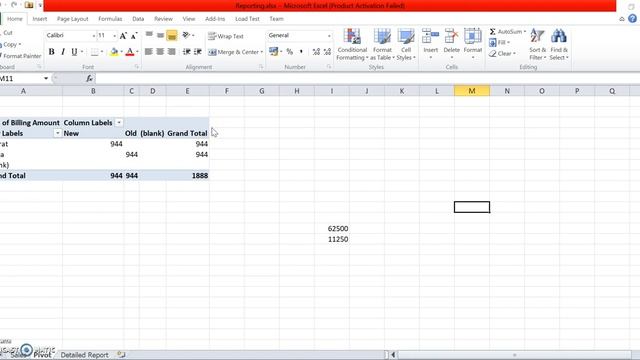Image resolution: width=640 pixels, height=360 pixels.
Task: Increase the indent
Action: tap(198, 52)
